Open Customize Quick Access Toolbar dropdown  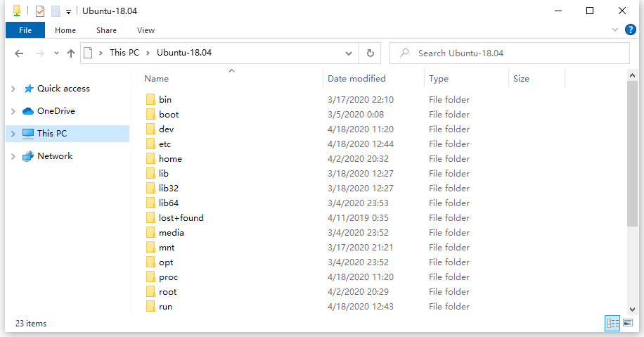coord(68,12)
